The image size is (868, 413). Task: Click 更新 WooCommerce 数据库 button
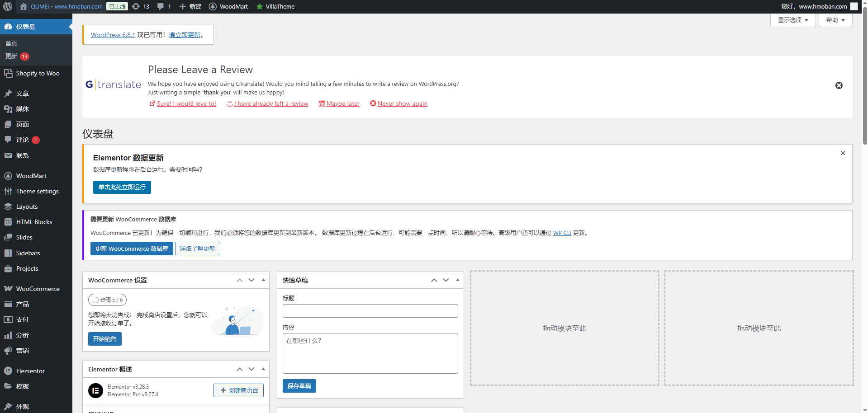point(132,249)
